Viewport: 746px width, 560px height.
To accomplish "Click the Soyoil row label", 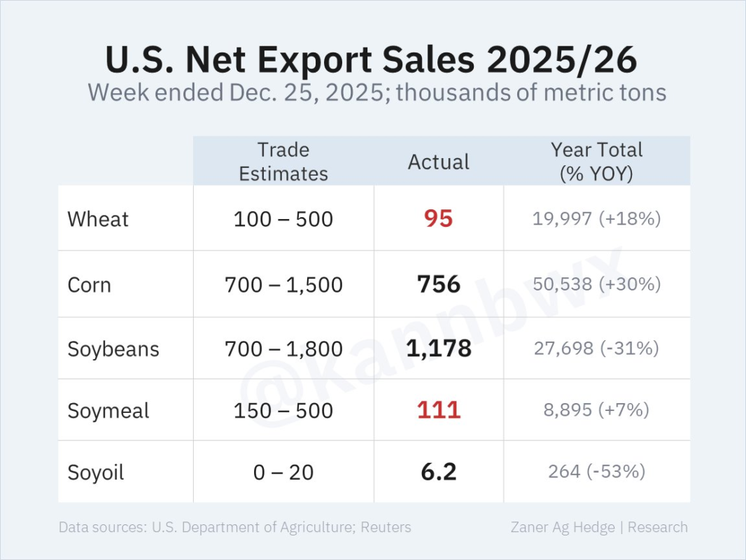I will coord(96,472).
